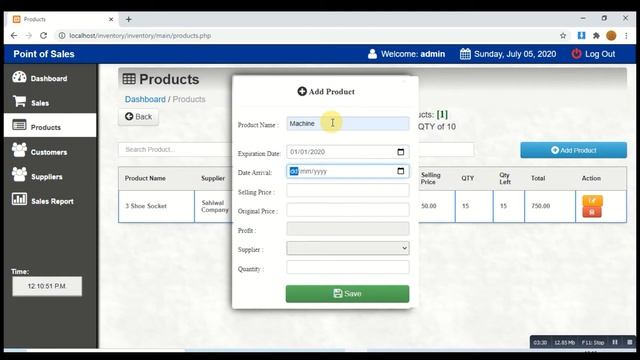Click the Log Out link

click(x=593, y=54)
